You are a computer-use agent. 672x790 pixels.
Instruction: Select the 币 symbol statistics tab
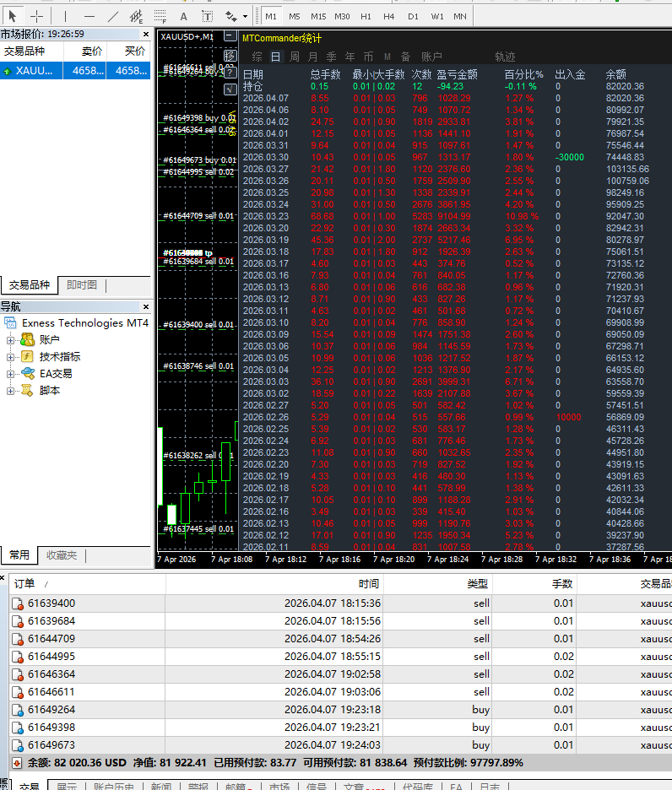369,57
